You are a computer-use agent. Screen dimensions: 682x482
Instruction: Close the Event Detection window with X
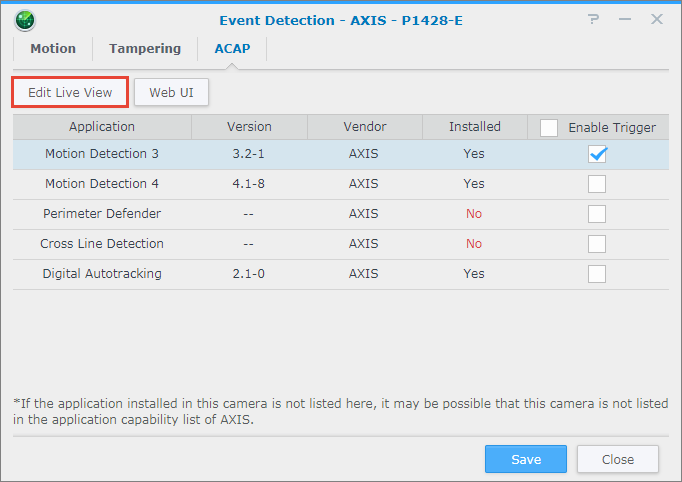coord(657,19)
